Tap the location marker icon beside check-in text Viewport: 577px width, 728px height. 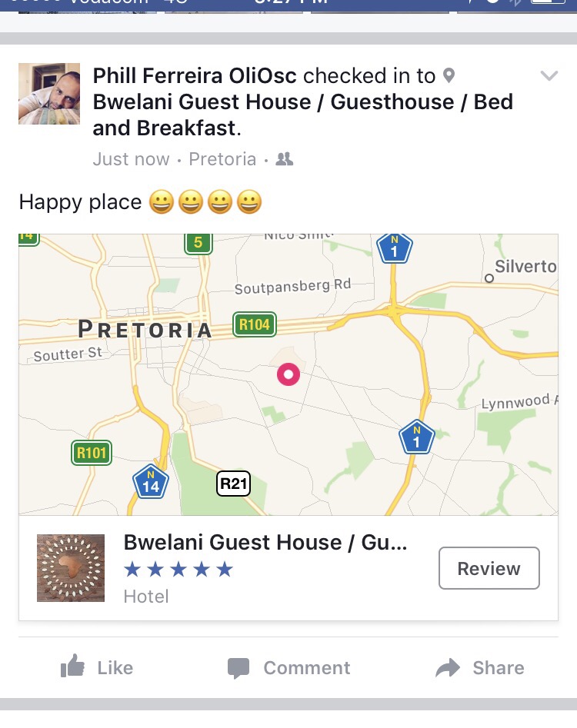click(449, 76)
